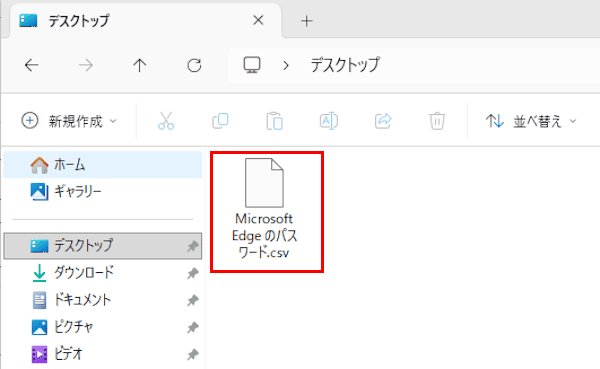Click the pin icon next to ダウンロード
The width and height of the screenshot is (600, 369).
[x=193, y=273]
